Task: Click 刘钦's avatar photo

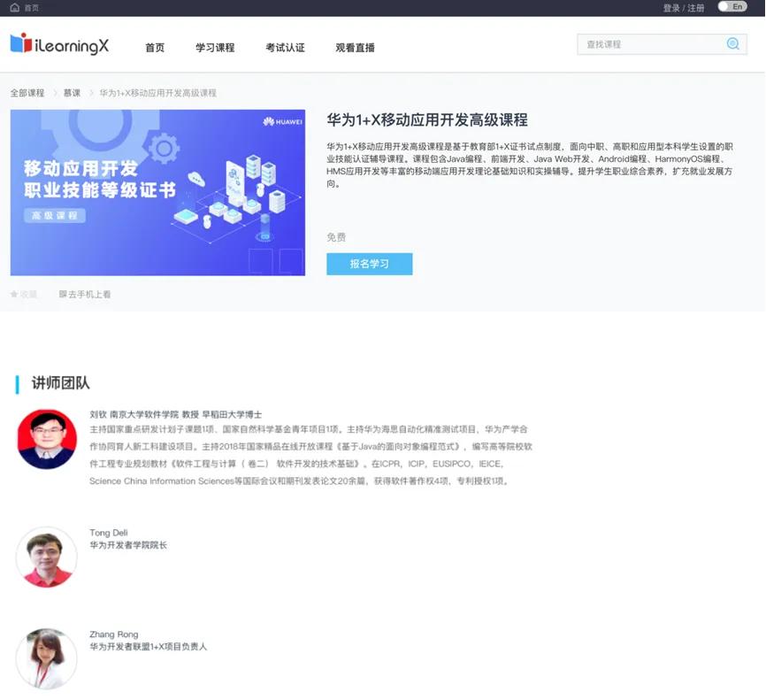Action: point(47,440)
